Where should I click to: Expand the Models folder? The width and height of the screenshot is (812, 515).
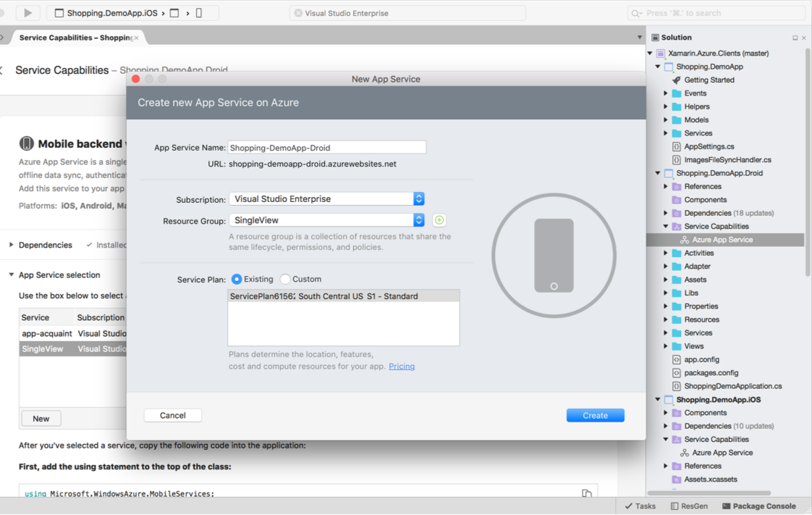coord(666,120)
